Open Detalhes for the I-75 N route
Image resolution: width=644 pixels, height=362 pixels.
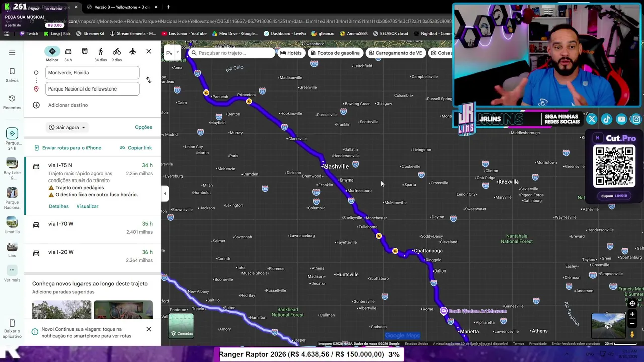(59, 206)
